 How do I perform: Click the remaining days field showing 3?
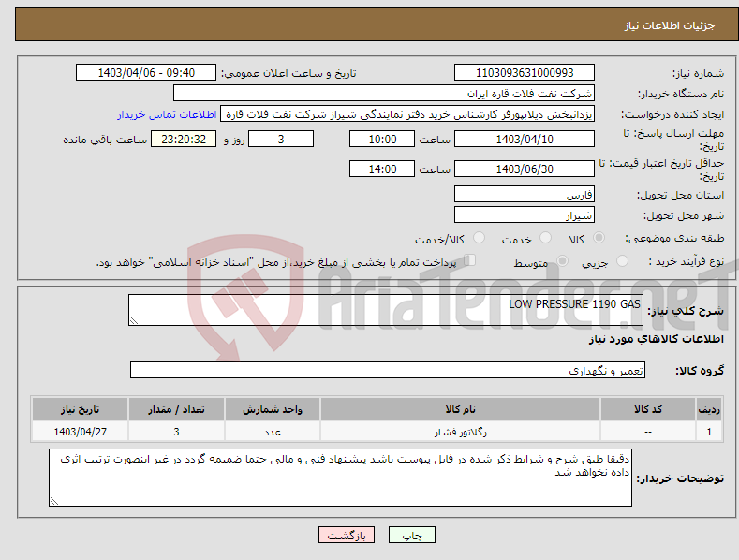(x=281, y=139)
